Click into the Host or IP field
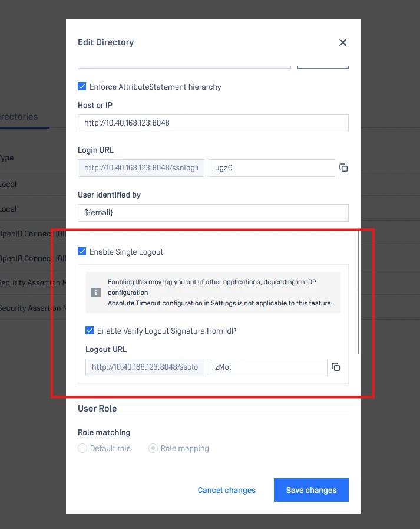The image size is (420, 529). [213, 123]
